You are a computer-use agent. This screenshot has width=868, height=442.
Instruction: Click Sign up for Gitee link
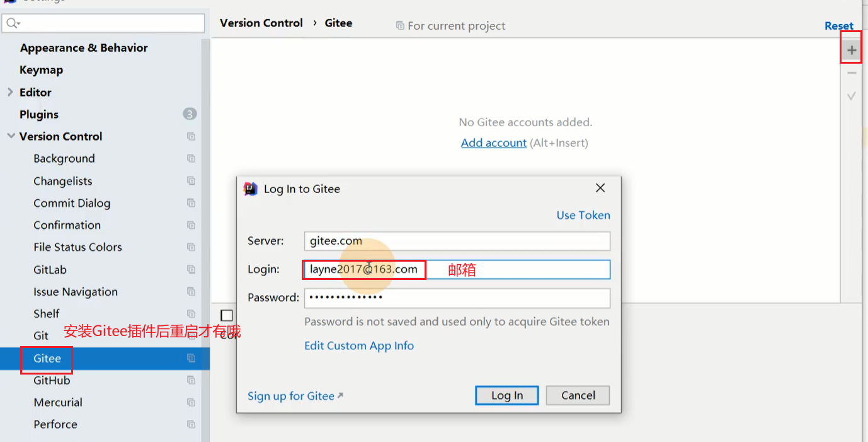[295, 396]
